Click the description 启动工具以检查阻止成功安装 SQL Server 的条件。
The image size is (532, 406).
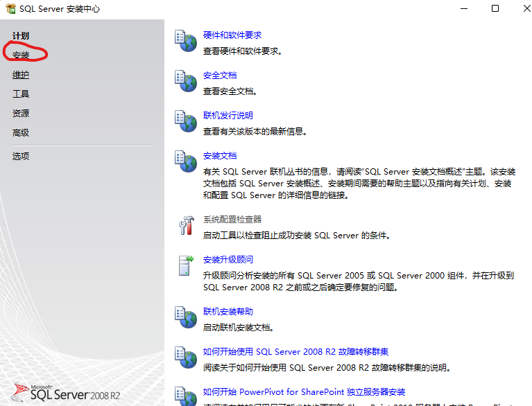pyautogui.click(x=298, y=236)
